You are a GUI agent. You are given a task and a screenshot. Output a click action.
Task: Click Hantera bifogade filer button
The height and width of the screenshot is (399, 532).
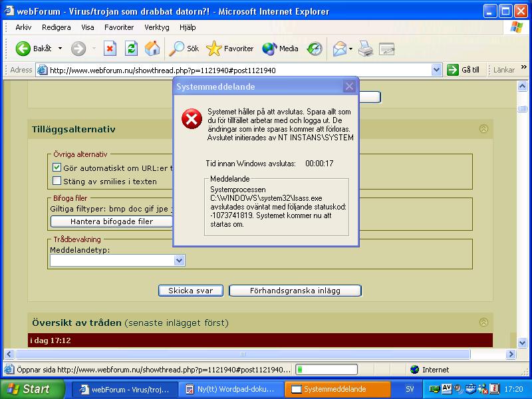112,221
